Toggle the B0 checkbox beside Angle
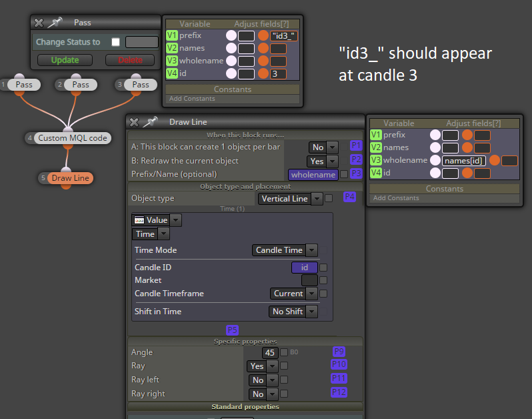The height and width of the screenshot is (419, 532). [284, 352]
